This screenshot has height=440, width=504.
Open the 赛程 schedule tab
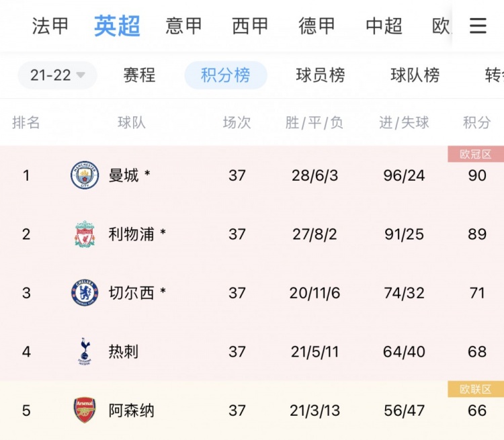[x=139, y=75]
